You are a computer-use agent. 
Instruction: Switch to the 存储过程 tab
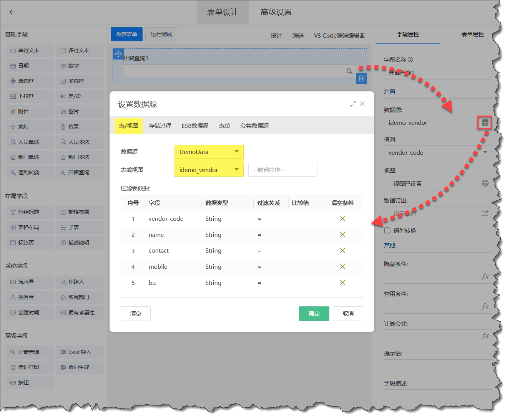click(x=159, y=125)
